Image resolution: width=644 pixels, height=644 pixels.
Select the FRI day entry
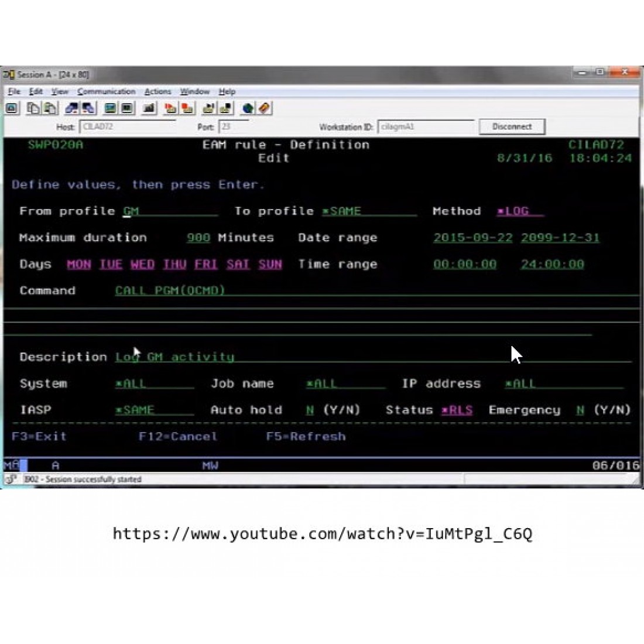point(206,265)
